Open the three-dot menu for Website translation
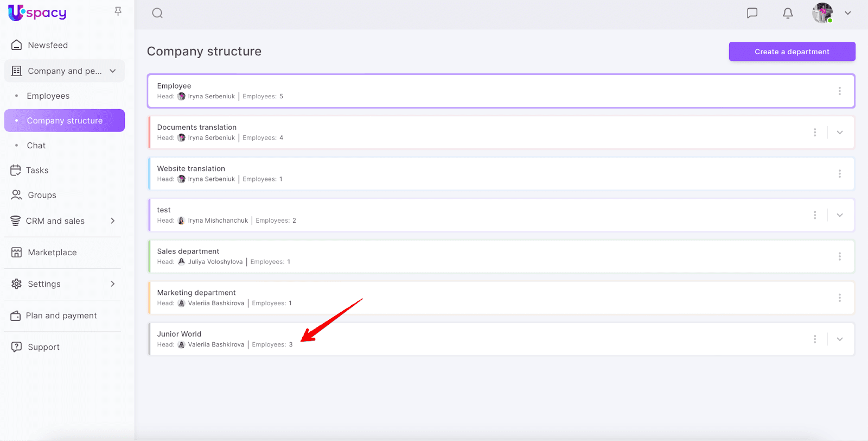 coord(839,174)
